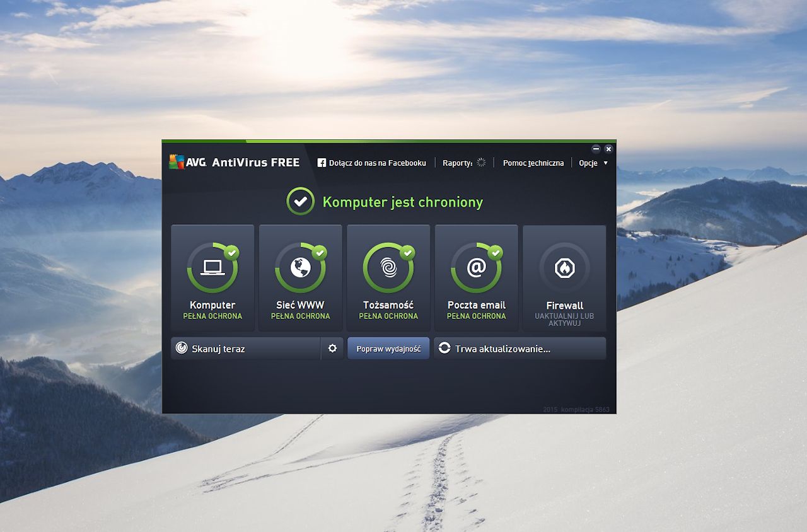Click the PEŁNA OCHRONA label under Poczta email

coord(477,316)
